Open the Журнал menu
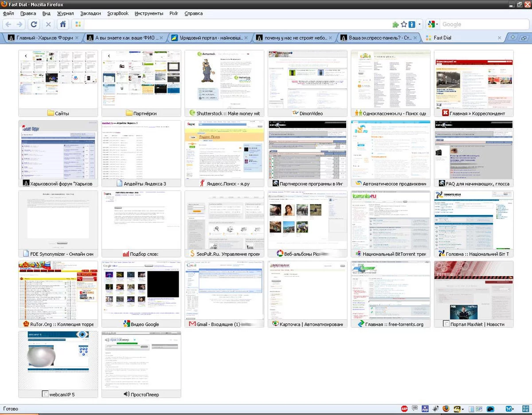 pyautogui.click(x=66, y=13)
